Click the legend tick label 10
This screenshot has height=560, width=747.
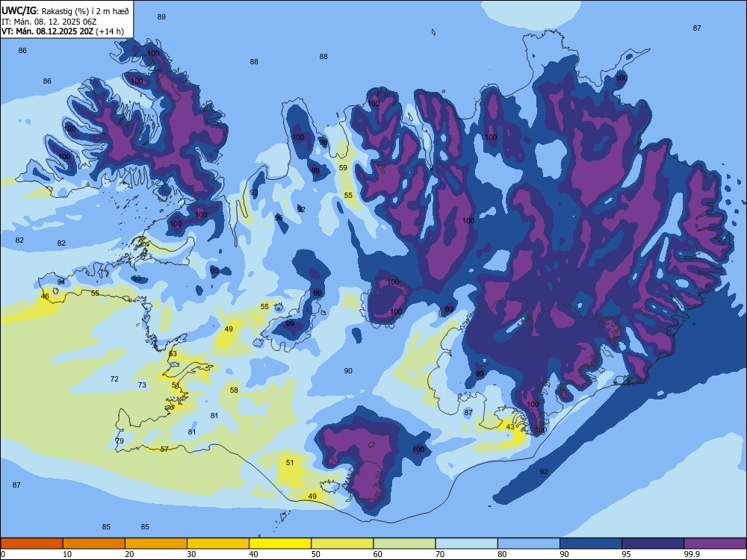tap(67, 554)
